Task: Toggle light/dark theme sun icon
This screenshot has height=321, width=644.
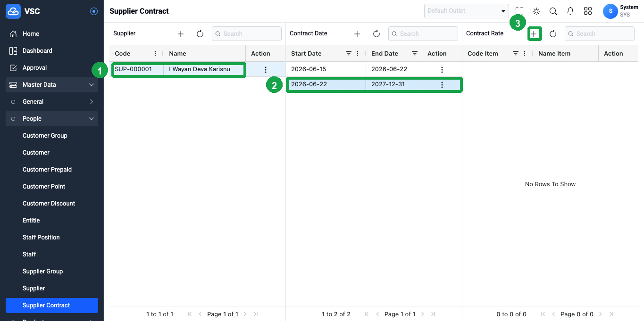Action: point(536,11)
